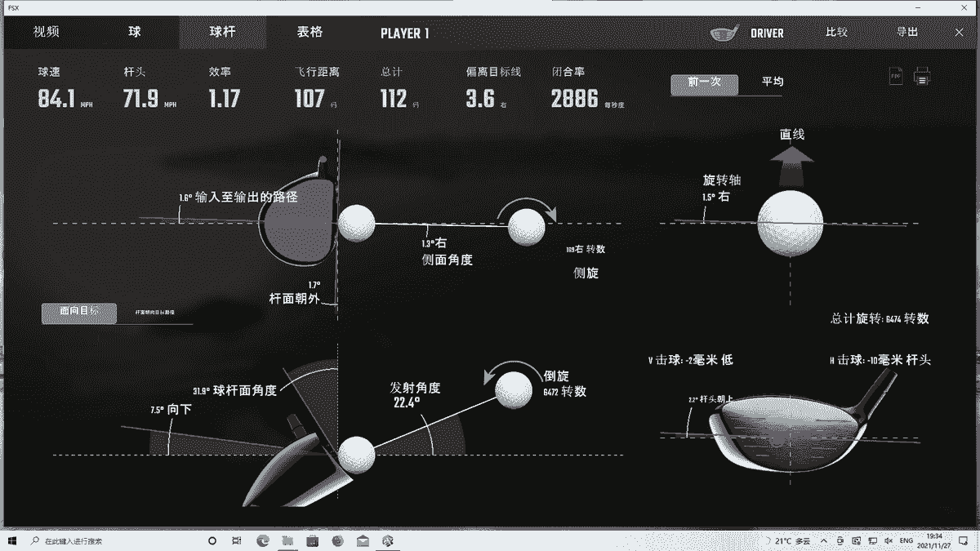
Task: Click the driver club head icon
Action: tap(725, 33)
